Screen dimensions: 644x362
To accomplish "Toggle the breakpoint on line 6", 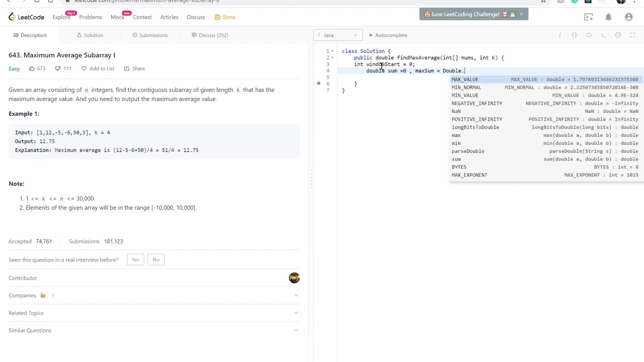I will pyautogui.click(x=318, y=83).
